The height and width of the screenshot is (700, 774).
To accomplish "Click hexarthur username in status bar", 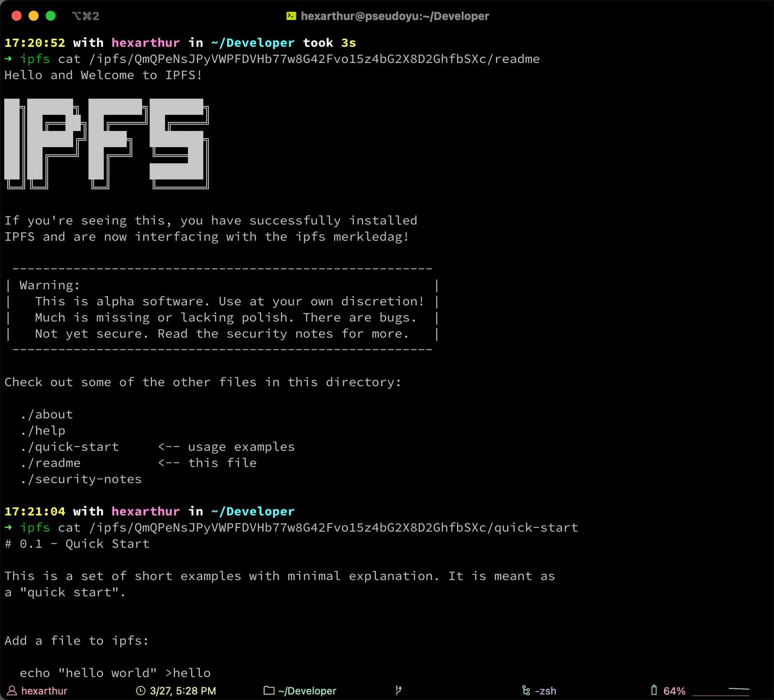I will [x=45, y=691].
